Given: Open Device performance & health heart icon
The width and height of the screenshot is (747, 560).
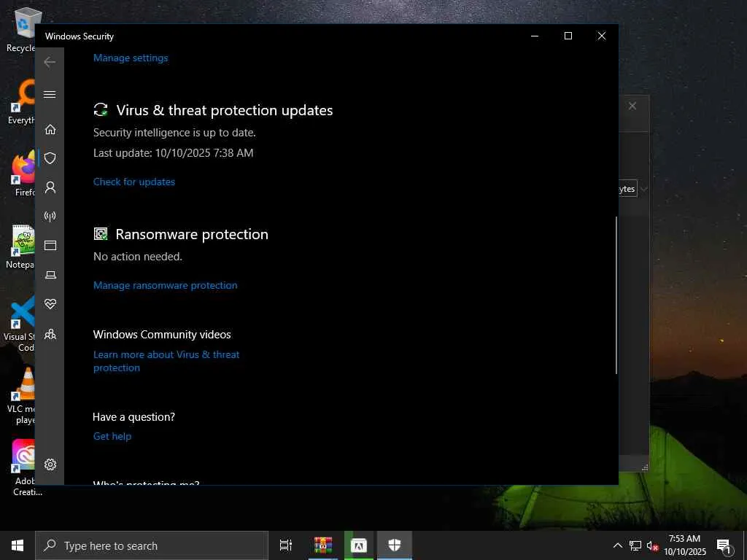Looking at the screenshot, I should pyautogui.click(x=50, y=304).
